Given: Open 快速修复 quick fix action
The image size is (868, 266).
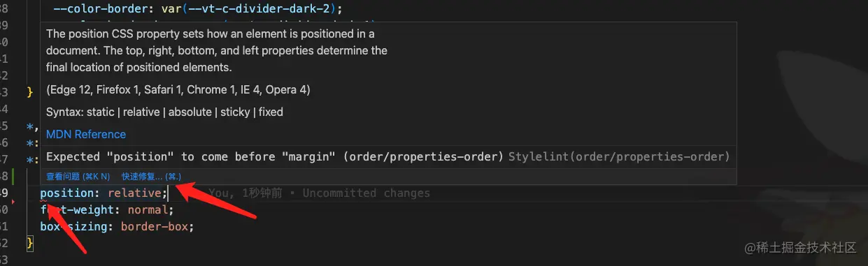Looking at the screenshot, I should coord(151,177).
